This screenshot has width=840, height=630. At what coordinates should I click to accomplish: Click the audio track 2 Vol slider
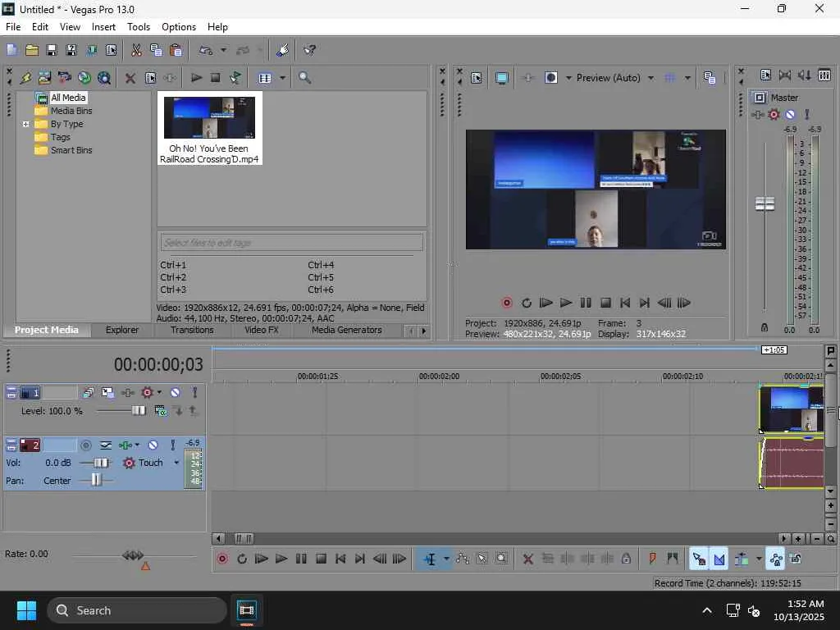[101, 463]
